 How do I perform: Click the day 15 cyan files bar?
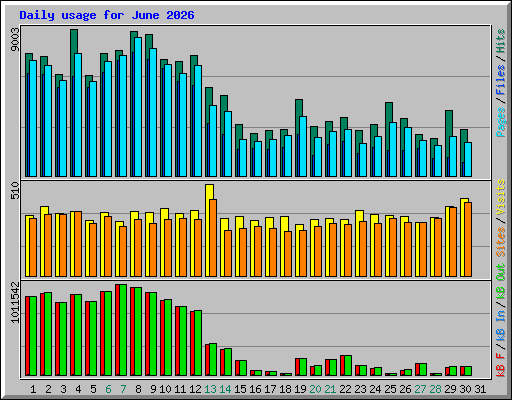pos(243,158)
